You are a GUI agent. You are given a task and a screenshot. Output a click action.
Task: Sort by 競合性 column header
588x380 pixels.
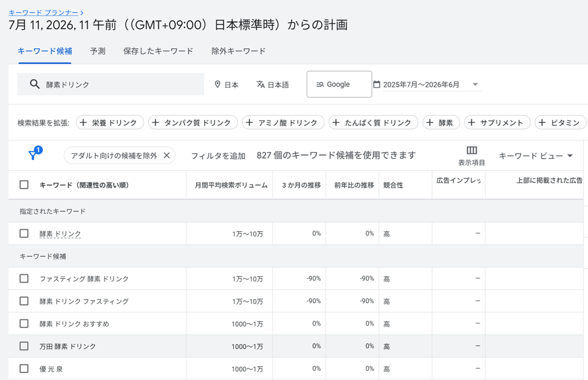point(393,185)
